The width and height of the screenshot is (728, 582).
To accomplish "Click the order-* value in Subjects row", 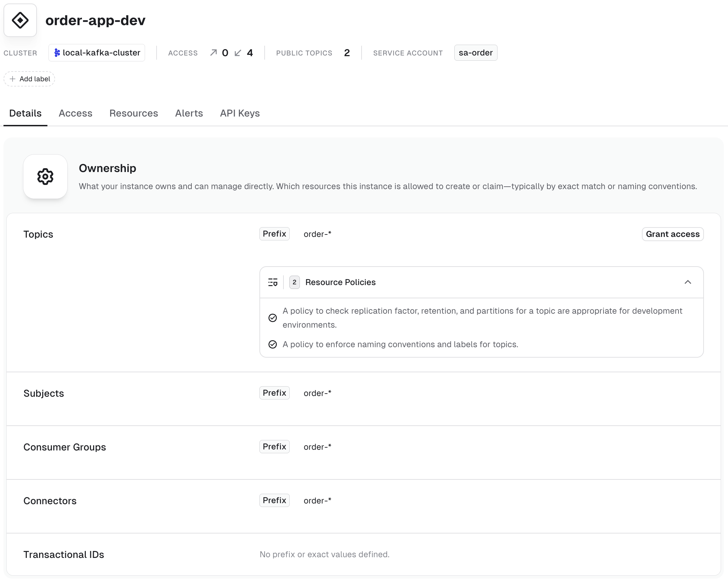I will [317, 393].
